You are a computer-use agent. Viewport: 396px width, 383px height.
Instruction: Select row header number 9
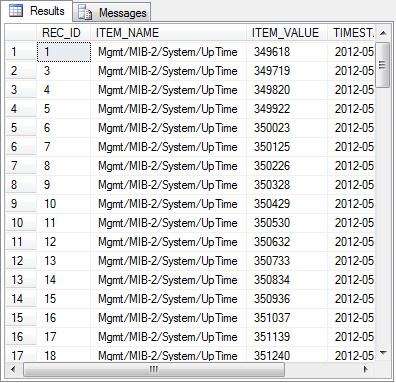(x=21, y=204)
